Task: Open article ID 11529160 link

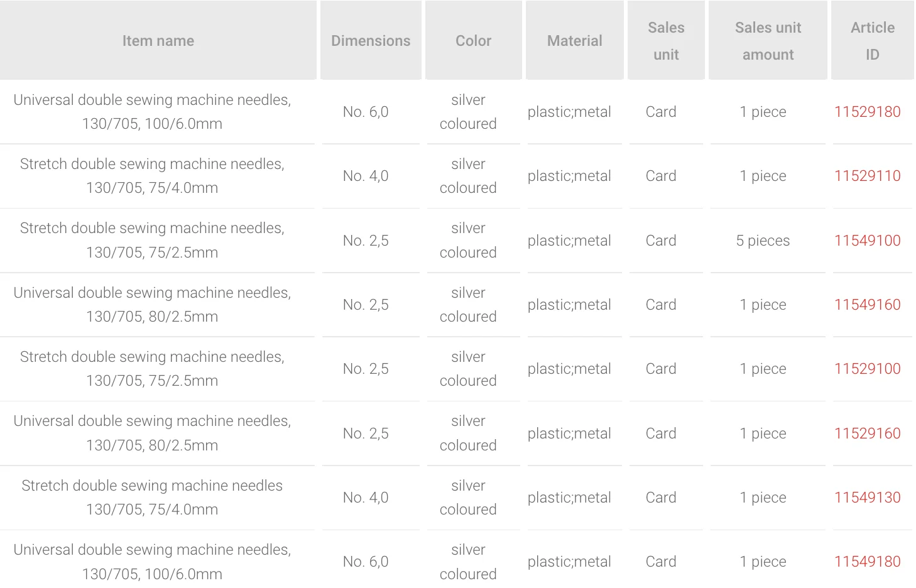Action: pyautogui.click(x=867, y=433)
